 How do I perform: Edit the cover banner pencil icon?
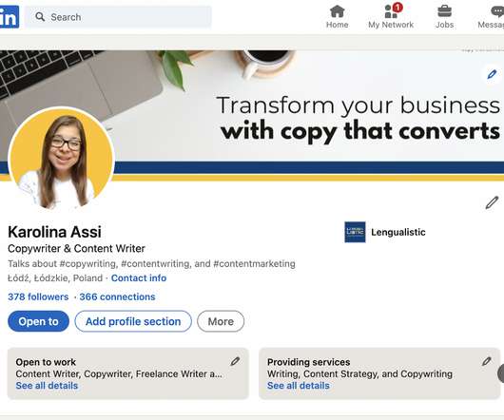point(492,74)
